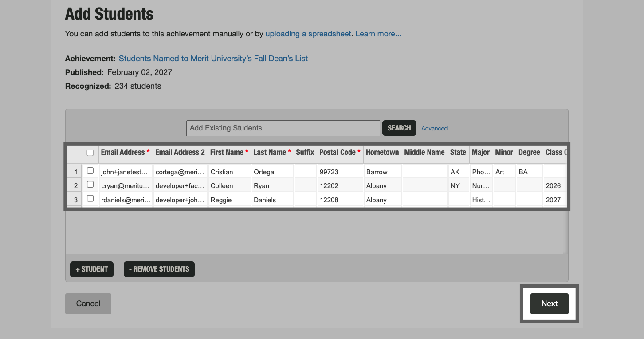Click the uploading a spreadsheet link
This screenshot has height=339, width=644.
tap(308, 34)
